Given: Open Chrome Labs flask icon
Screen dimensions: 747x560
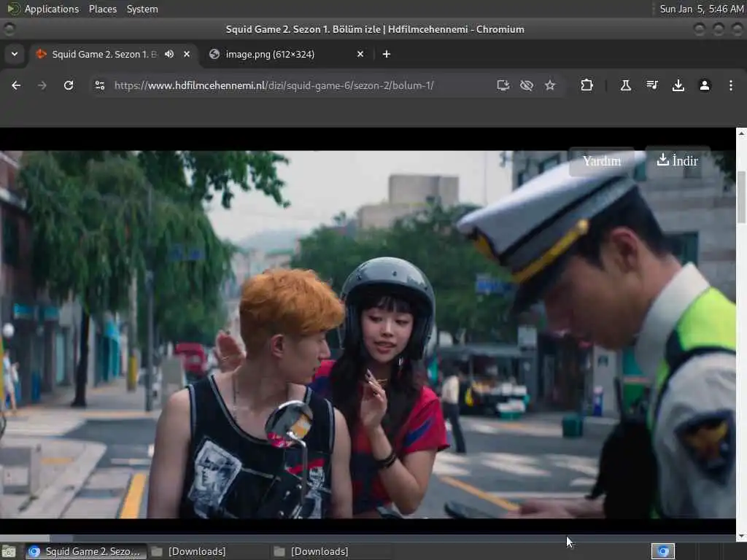Looking at the screenshot, I should pos(625,85).
